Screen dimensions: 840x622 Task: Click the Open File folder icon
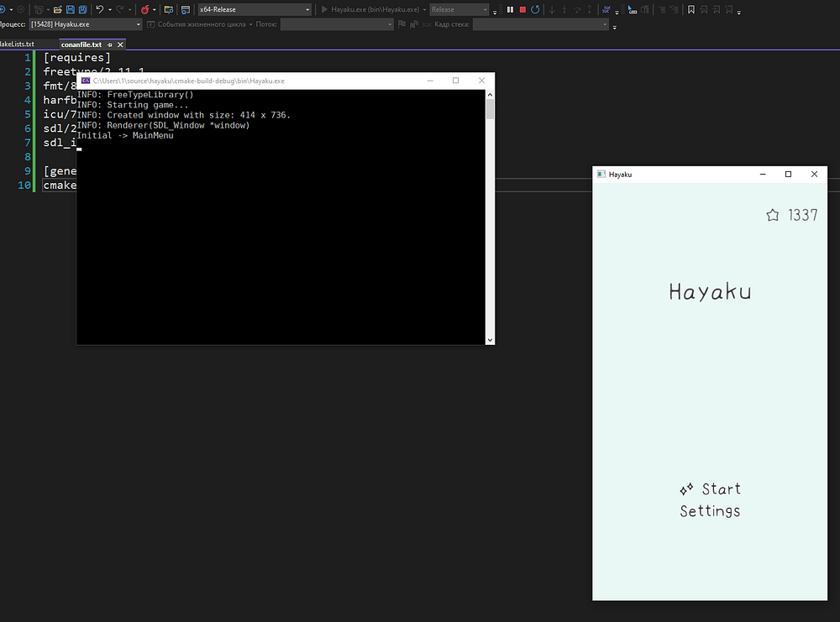pyautogui.click(x=57, y=9)
